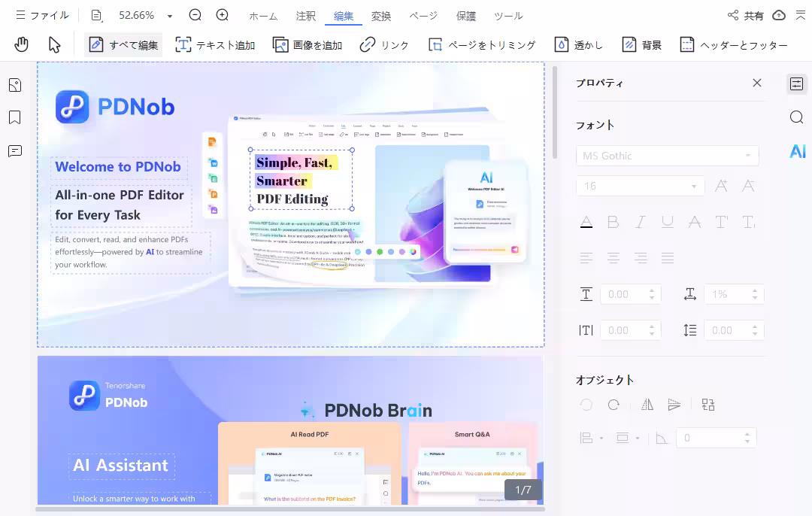Viewport: 812px width, 516px height.
Task: Toggle underline text formatting
Action: pyautogui.click(x=668, y=222)
